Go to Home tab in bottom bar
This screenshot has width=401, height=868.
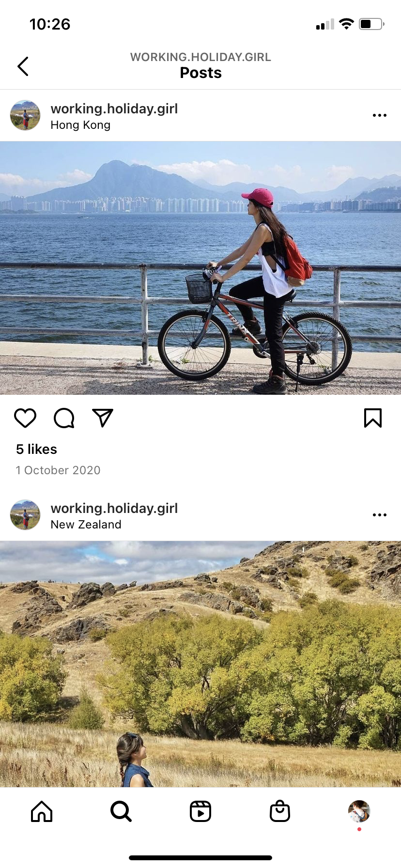coord(42,811)
